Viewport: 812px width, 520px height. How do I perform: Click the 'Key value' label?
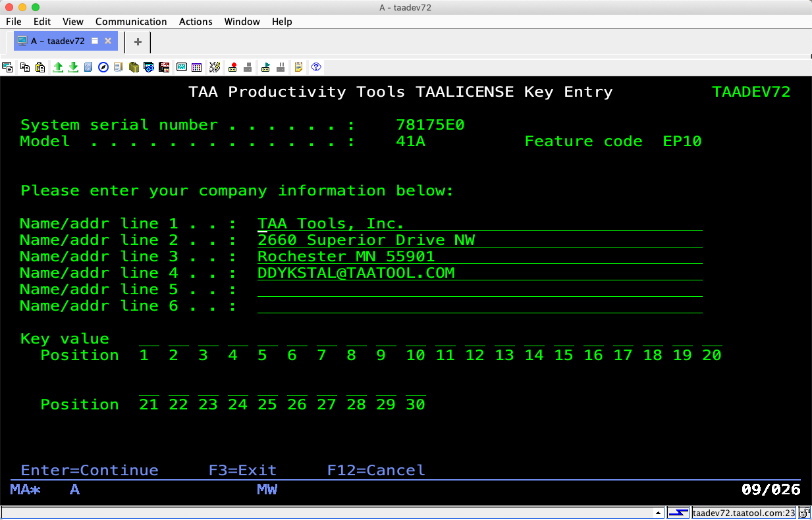(65, 338)
